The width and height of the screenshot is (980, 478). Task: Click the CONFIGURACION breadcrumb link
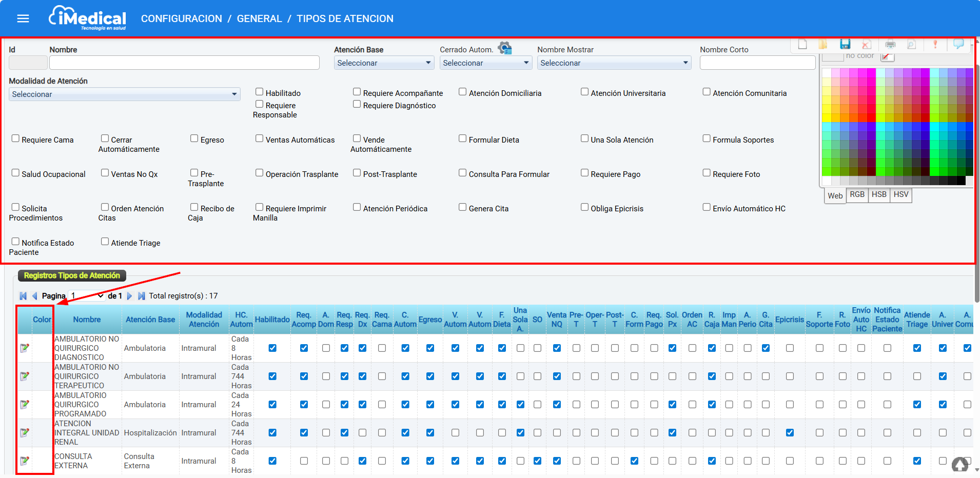pos(181,19)
